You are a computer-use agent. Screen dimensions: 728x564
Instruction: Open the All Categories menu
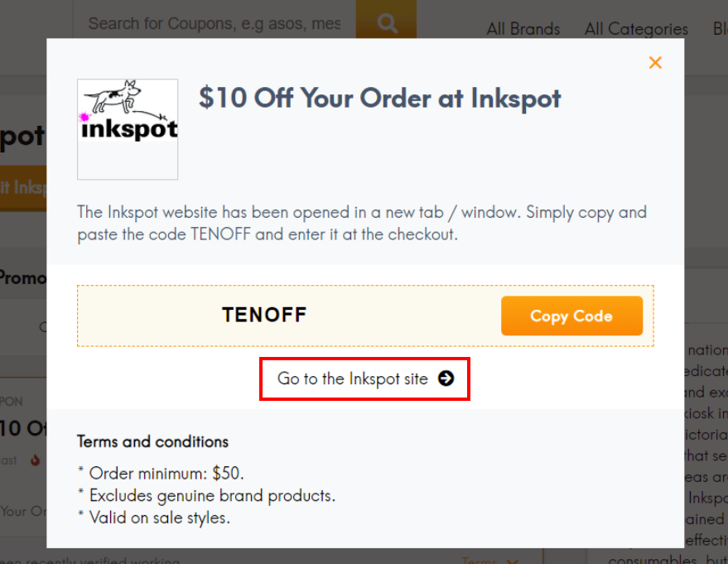635,28
